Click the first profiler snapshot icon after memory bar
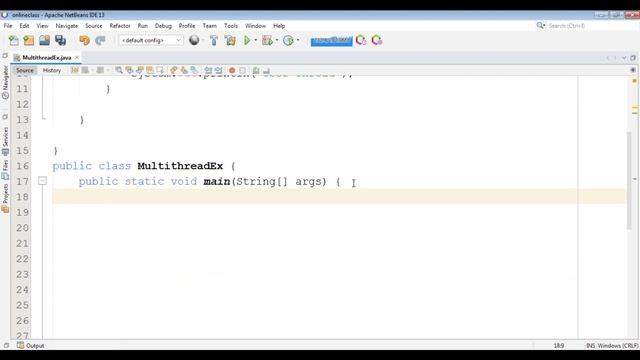This screenshot has height=360, width=640. point(361,40)
